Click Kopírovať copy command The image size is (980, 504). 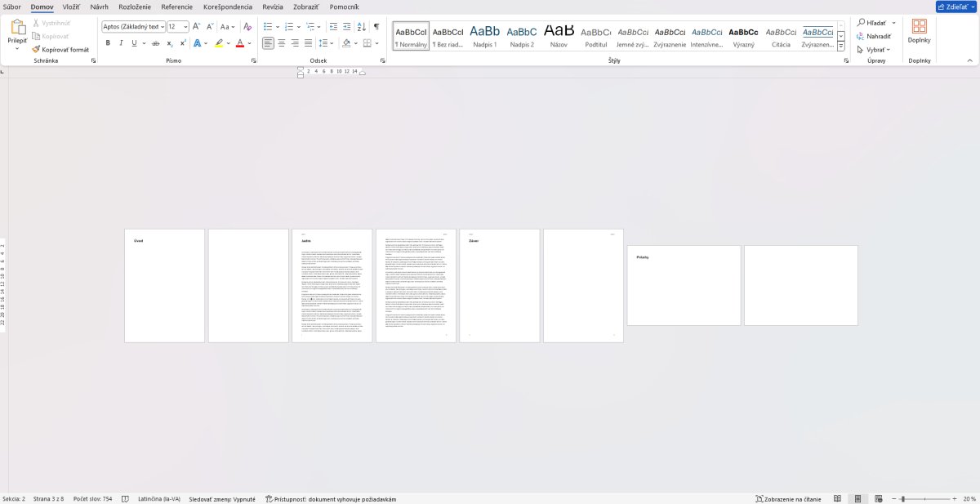click(50, 36)
